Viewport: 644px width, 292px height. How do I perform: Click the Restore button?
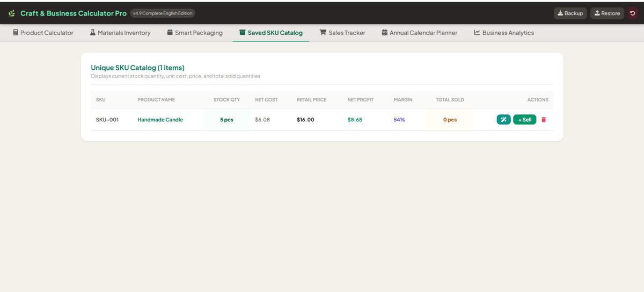click(x=607, y=13)
